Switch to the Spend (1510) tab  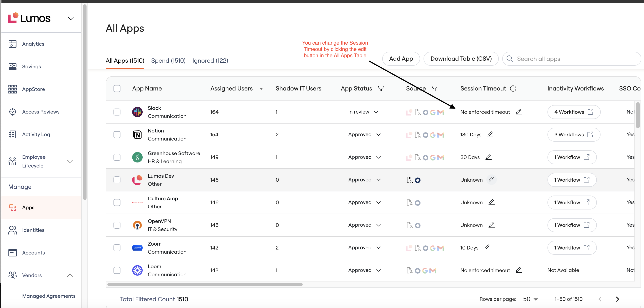click(168, 60)
